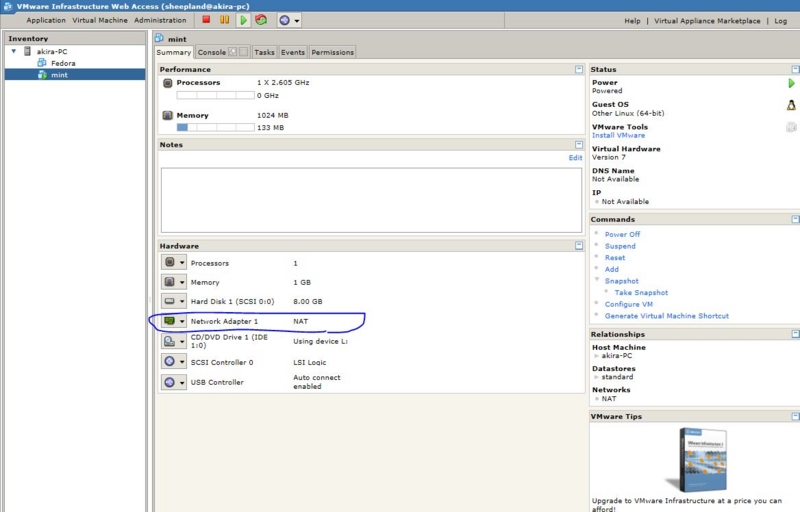800x512 pixels.
Task: Click inside the Notes text area
Action: 371,200
